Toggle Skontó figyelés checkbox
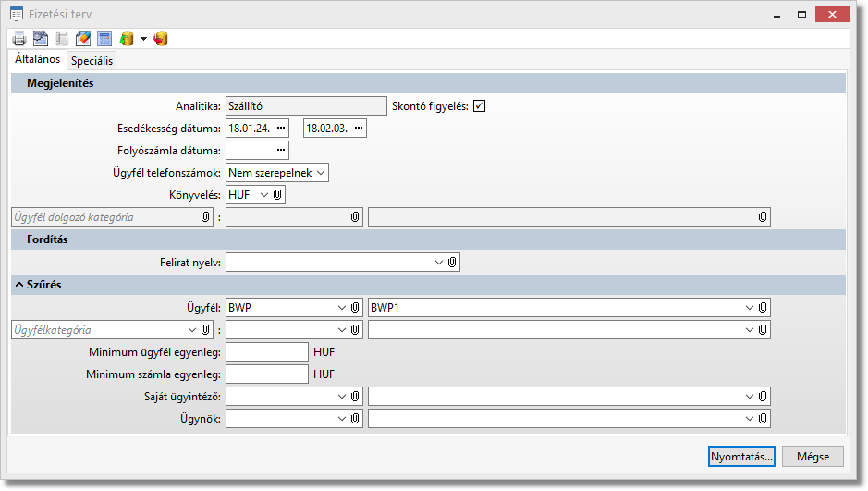Viewport: 868px width, 491px height. [480, 106]
